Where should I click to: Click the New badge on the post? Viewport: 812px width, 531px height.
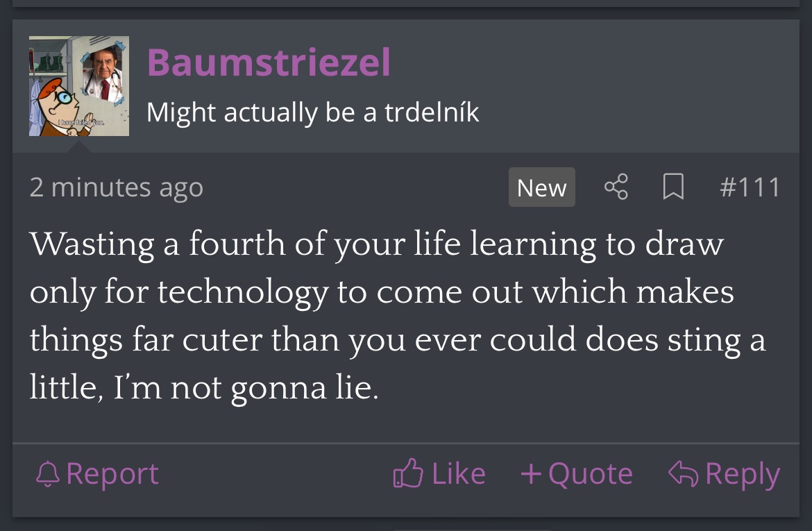[x=541, y=187]
